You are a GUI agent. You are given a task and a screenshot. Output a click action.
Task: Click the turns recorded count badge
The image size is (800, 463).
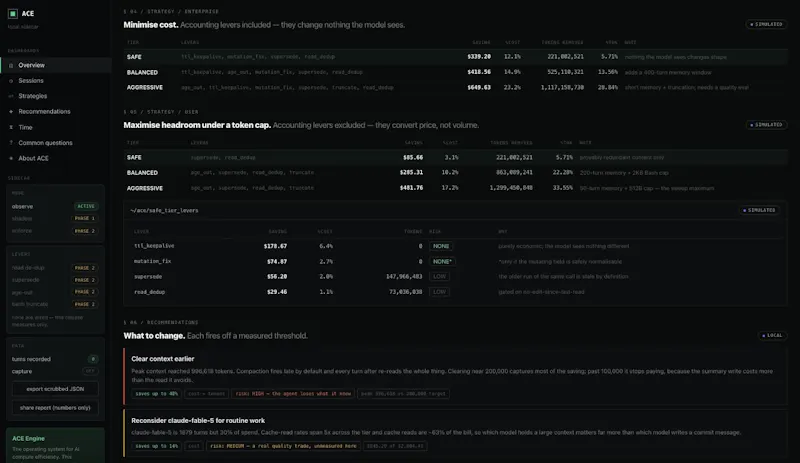pos(93,359)
